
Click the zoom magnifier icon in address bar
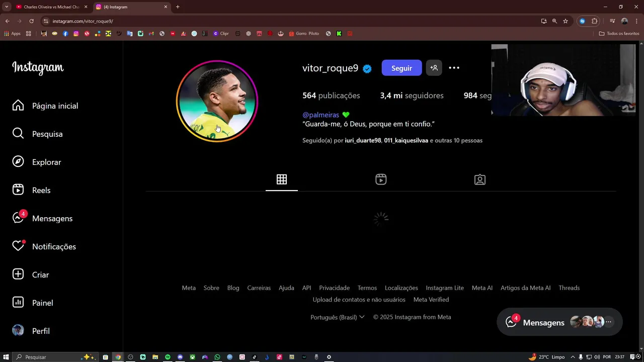pos(554,21)
